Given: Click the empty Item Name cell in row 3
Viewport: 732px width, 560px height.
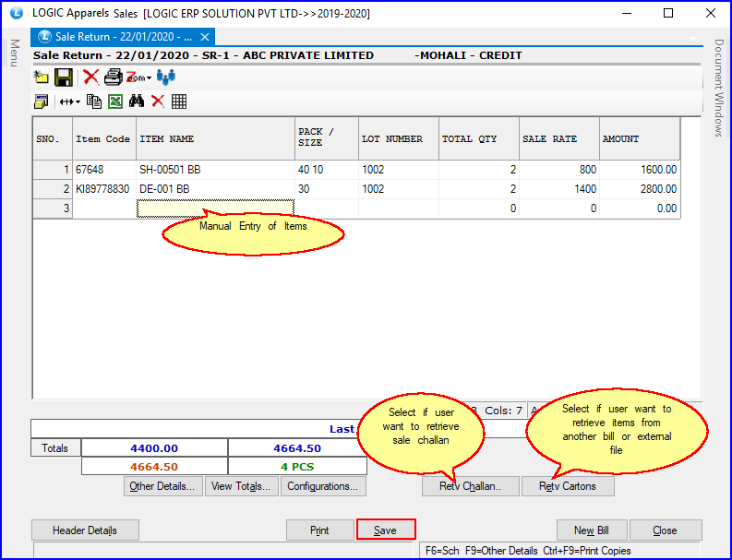Looking at the screenshot, I should 215,209.
